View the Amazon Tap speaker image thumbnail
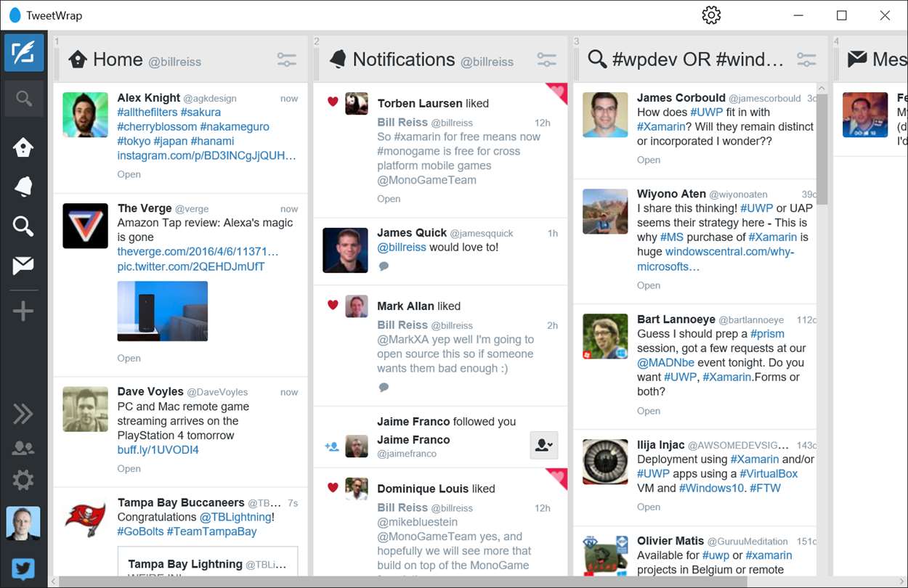 pos(162,311)
